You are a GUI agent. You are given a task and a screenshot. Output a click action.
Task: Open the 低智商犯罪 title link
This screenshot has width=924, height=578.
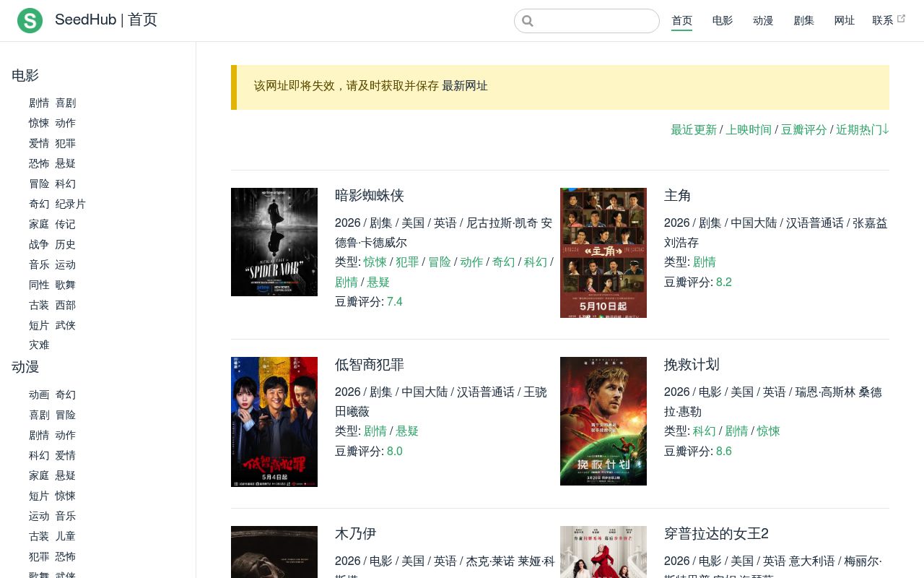click(x=370, y=365)
